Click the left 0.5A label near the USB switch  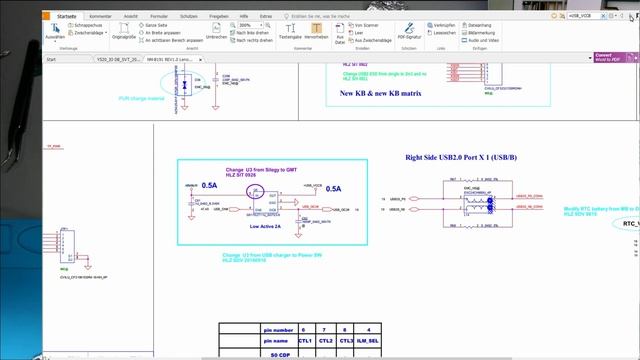coord(209,186)
